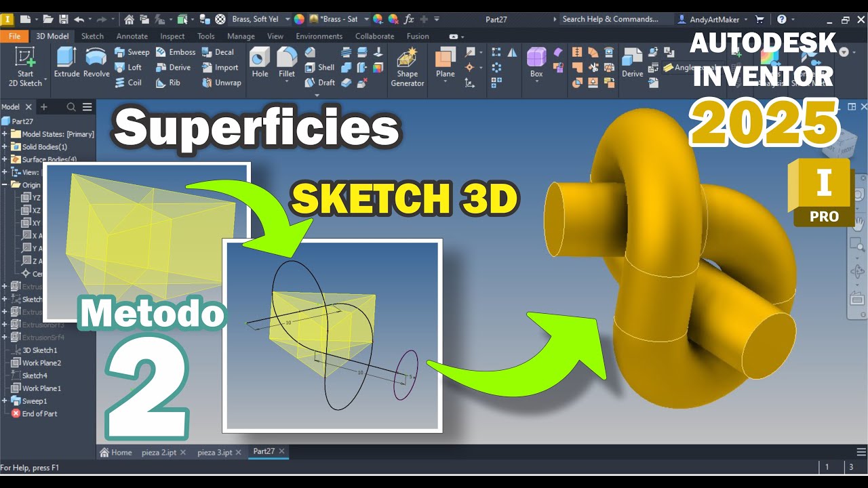Viewport: 868px width, 488px height.
Task: Expand the Surface Bodies(4) node
Action: pos(5,159)
